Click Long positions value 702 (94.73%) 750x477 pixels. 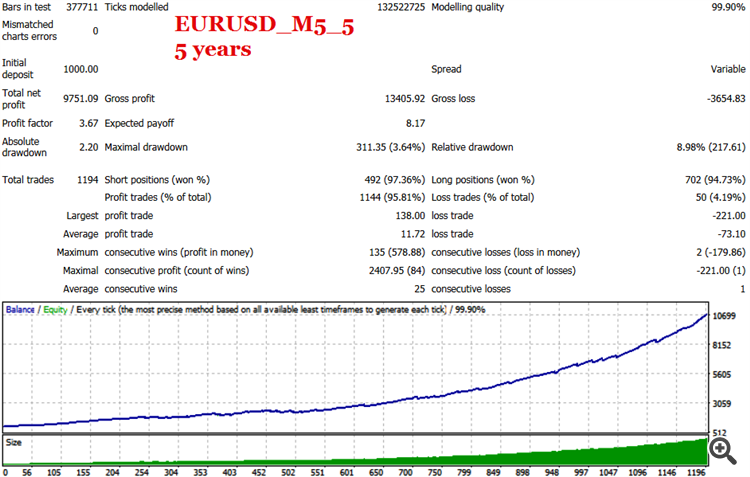715,180
